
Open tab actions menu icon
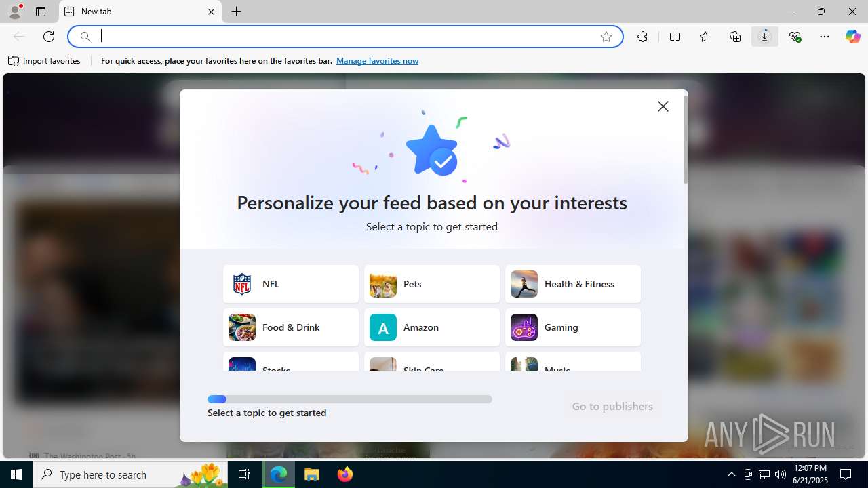(41, 12)
